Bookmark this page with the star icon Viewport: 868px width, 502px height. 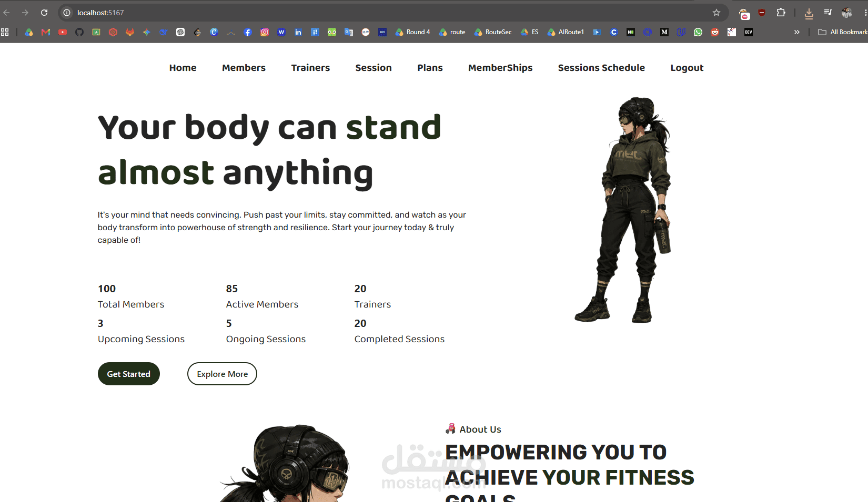(716, 13)
